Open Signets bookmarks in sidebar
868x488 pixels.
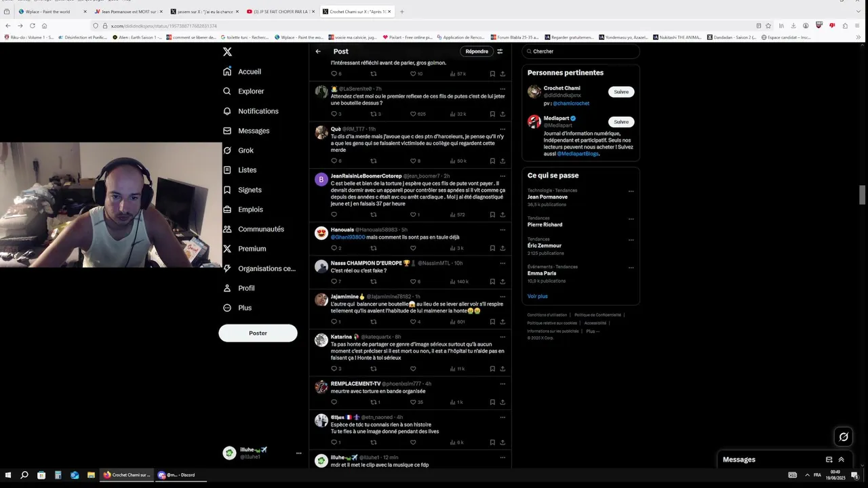pos(242,190)
